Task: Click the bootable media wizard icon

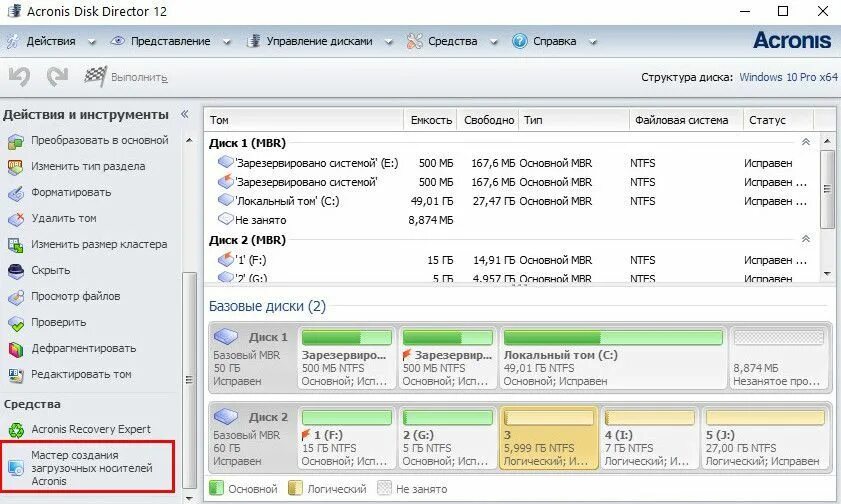Action: (16, 468)
